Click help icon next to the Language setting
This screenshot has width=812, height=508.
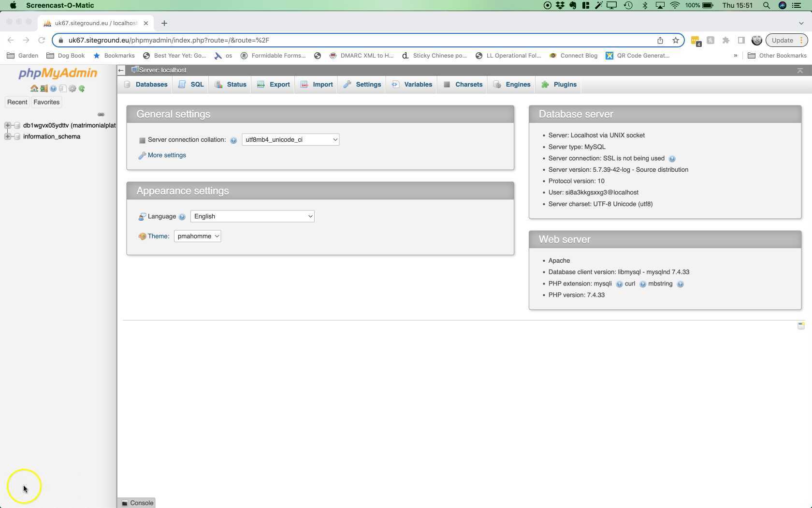coord(182,217)
